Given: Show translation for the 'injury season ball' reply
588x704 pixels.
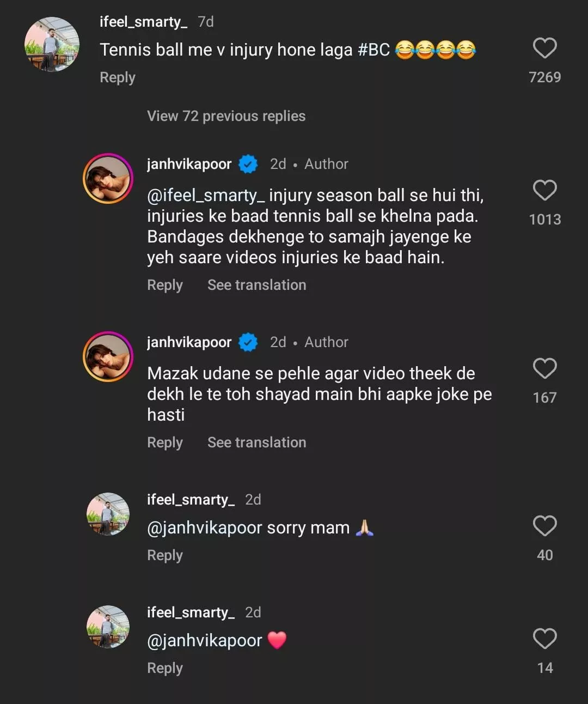Looking at the screenshot, I should point(256,285).
